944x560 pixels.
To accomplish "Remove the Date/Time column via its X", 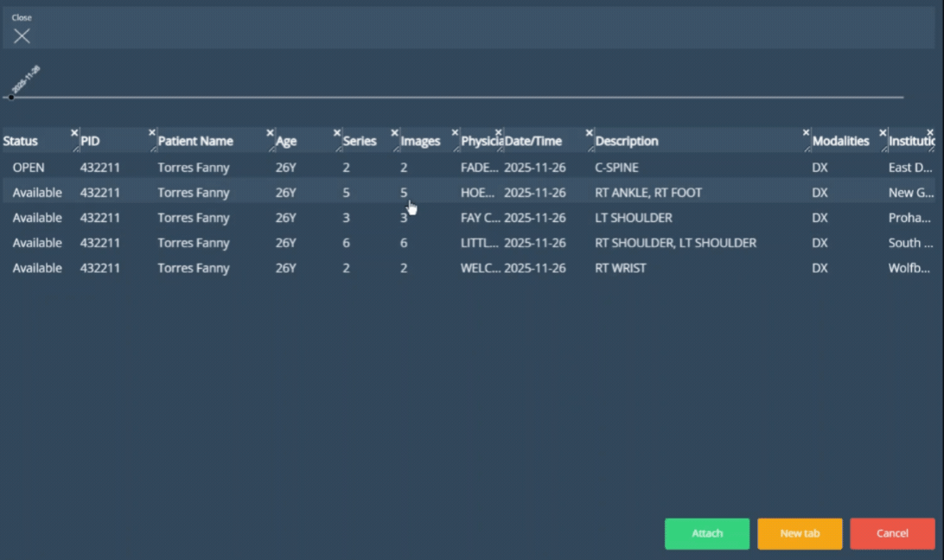I will click(x=590, y=133).
